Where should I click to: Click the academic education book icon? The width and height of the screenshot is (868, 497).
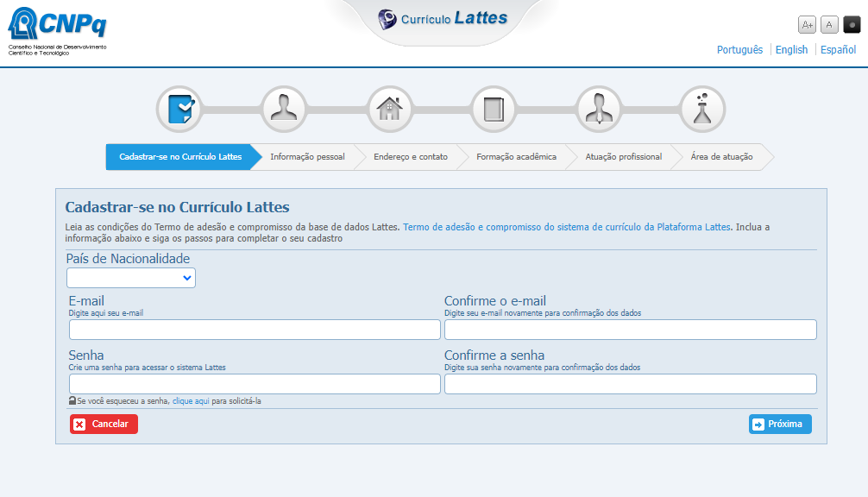494,110
